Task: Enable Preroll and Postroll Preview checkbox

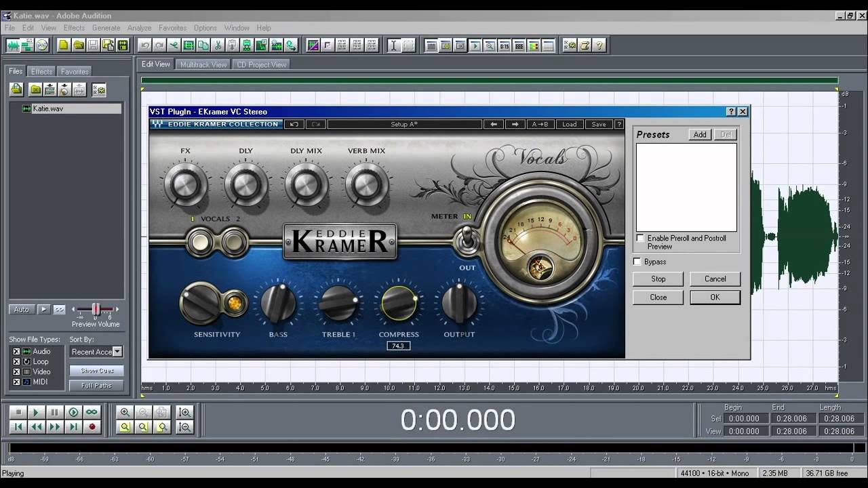Action: point(640,239)
